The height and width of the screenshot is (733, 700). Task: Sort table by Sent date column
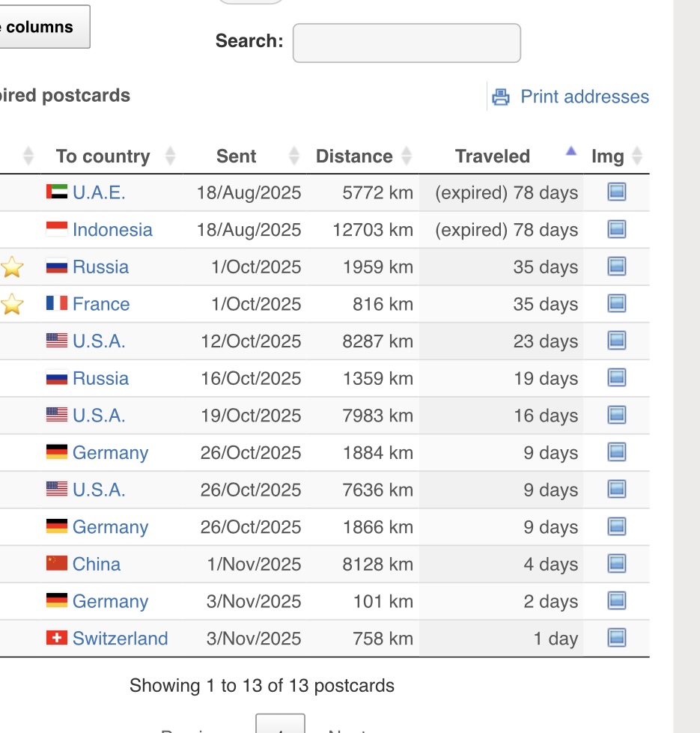click(x=237, y=156)
